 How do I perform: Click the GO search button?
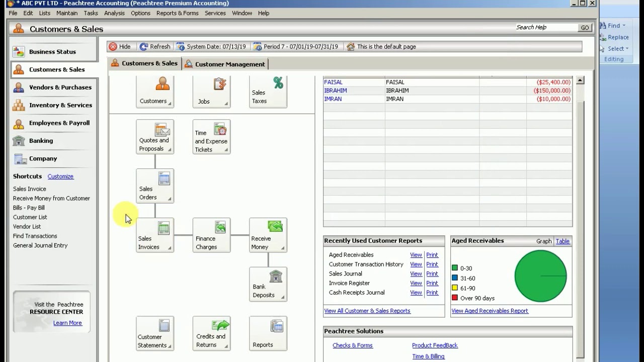(x=585, y=28)
